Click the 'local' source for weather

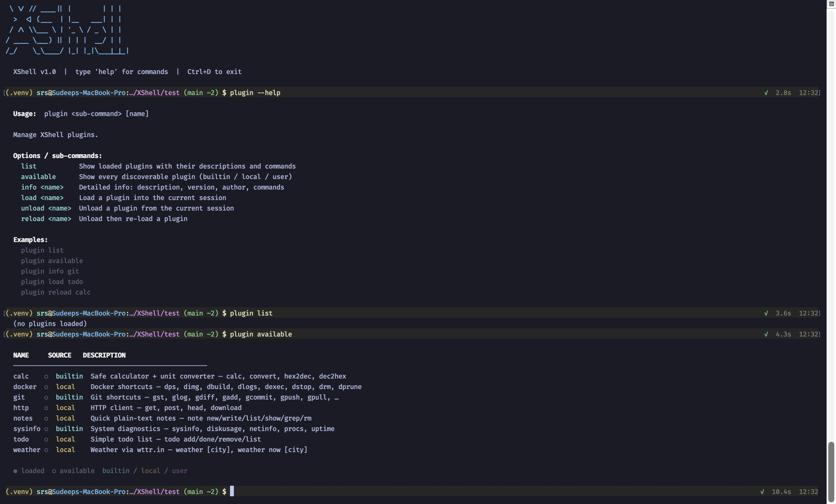pos(66,450)
